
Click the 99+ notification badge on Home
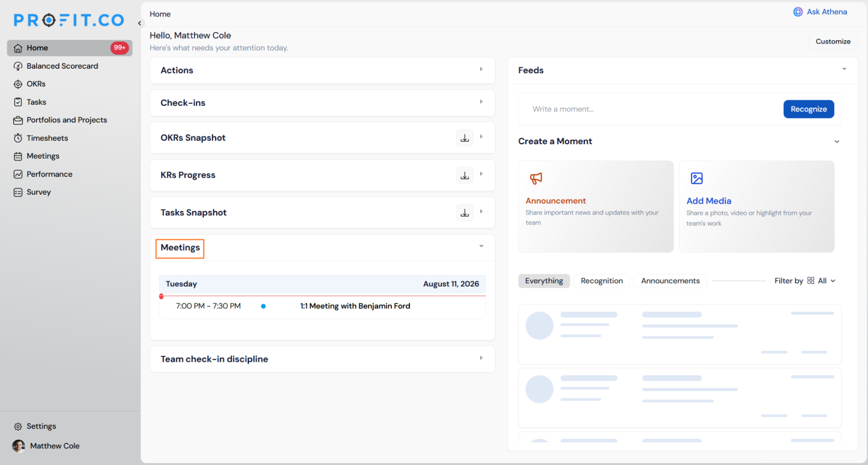point(119,48)
